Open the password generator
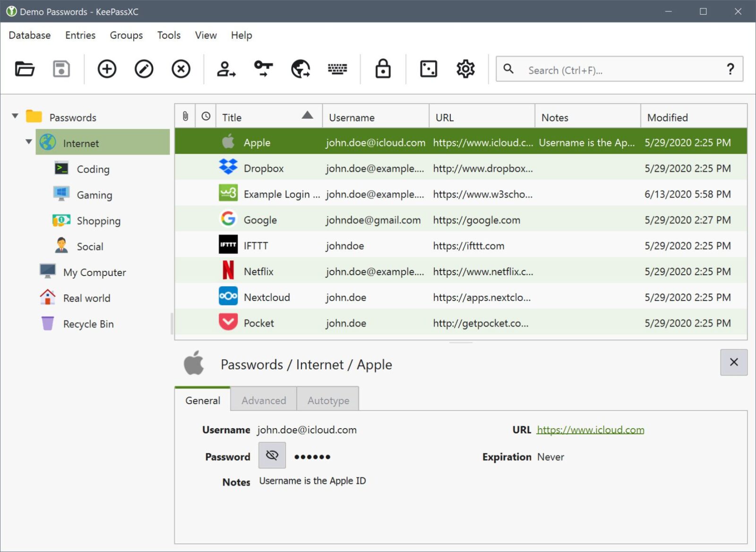The width and height of the screenshot is (756, 552). pos(428,69)
